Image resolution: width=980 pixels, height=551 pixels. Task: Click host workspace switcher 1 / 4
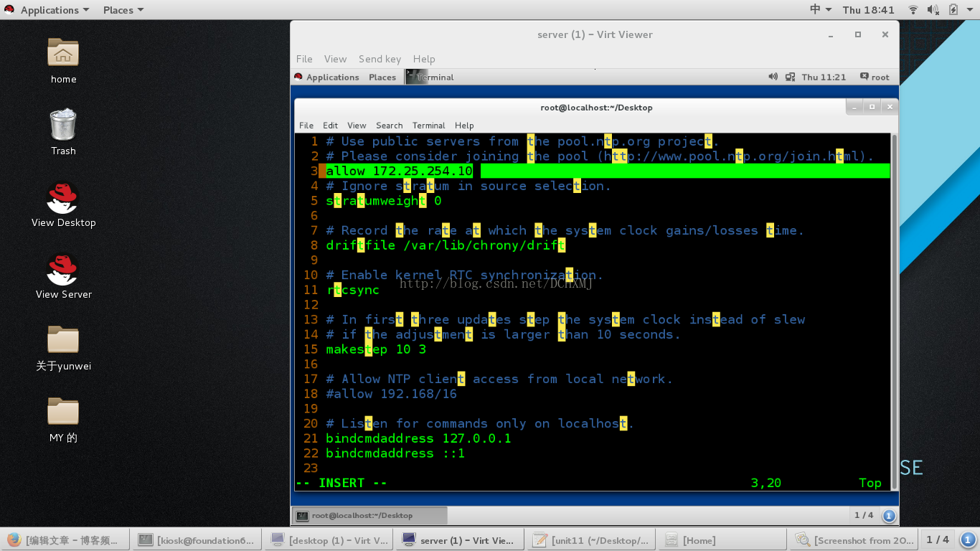click(938, 540)
